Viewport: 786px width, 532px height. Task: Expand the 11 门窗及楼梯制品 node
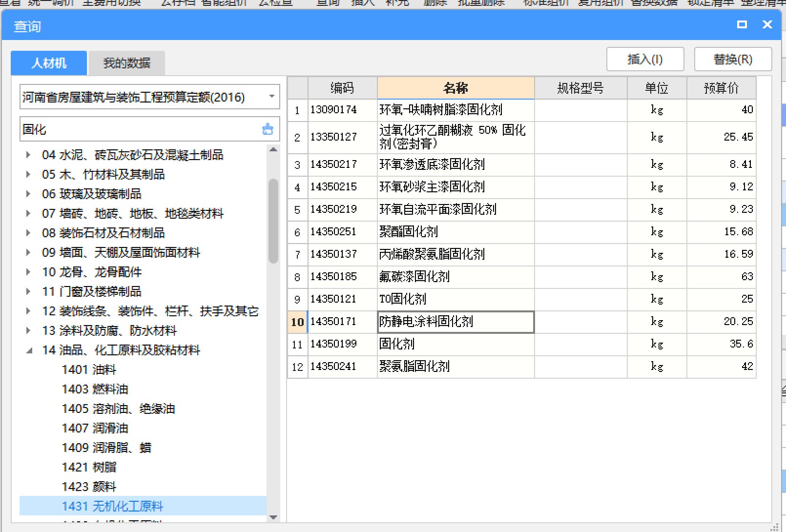click(x=28, y=291)
